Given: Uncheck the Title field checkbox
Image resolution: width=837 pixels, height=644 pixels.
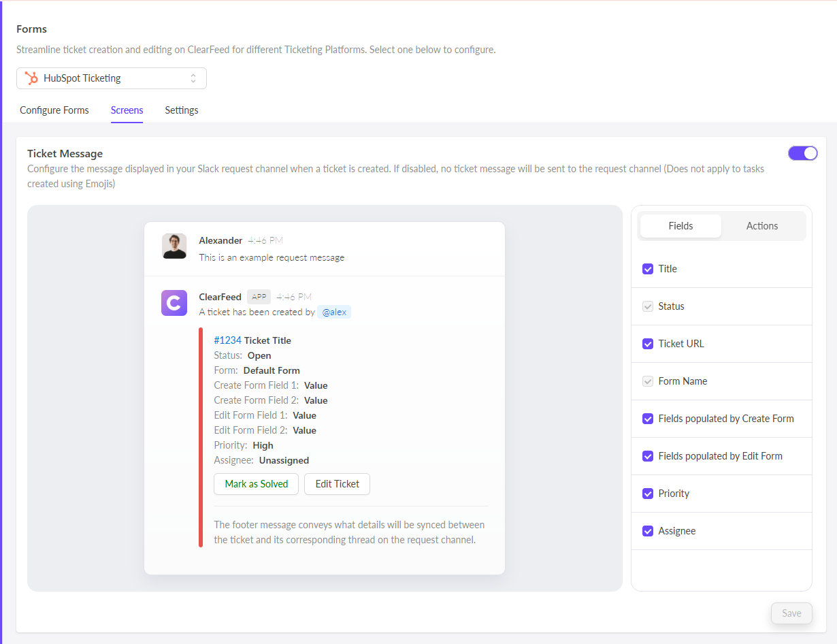Looking at the screenshot, I should 648,269.
